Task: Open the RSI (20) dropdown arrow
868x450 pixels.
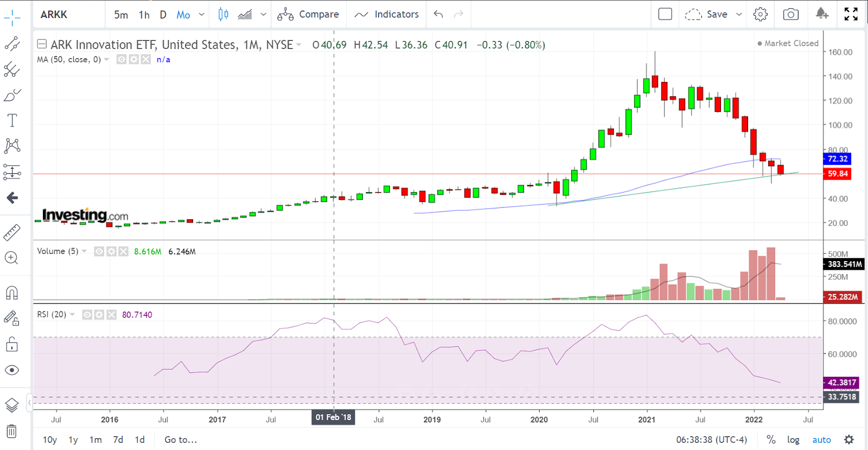Action: pos(72,315)
